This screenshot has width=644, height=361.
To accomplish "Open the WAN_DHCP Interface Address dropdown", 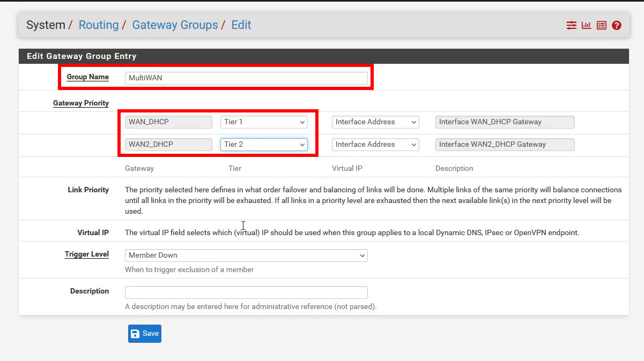I will point(375,122).
